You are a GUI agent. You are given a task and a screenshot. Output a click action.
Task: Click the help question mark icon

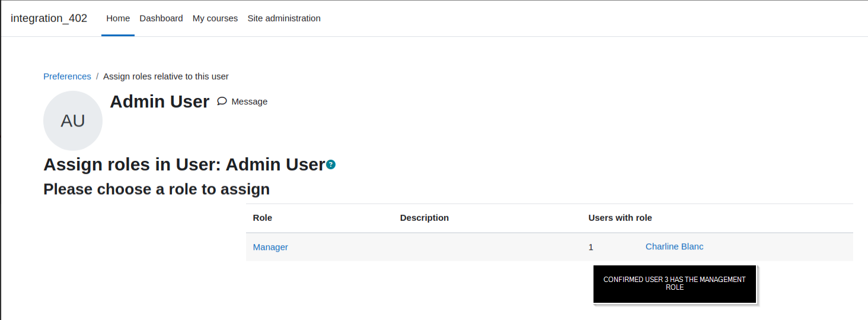tap(331, 164)
